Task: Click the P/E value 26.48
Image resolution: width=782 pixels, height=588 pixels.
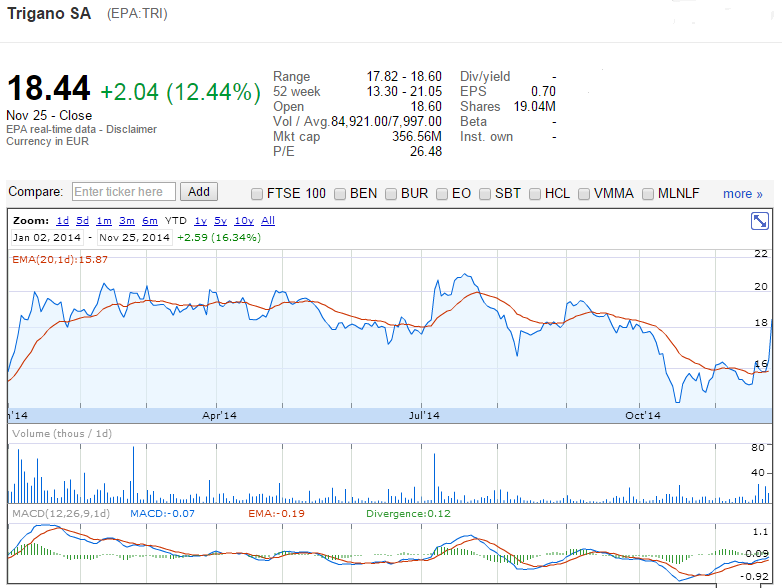Action: coord(426,152)
